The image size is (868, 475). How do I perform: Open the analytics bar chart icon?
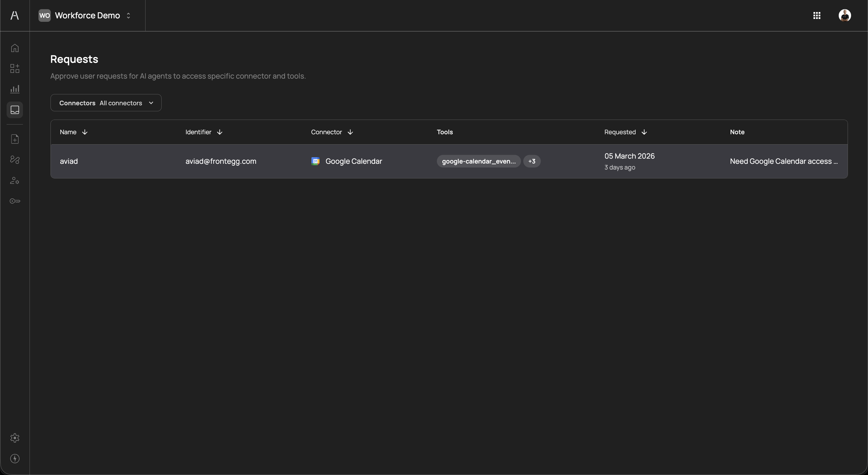point(15,89)
